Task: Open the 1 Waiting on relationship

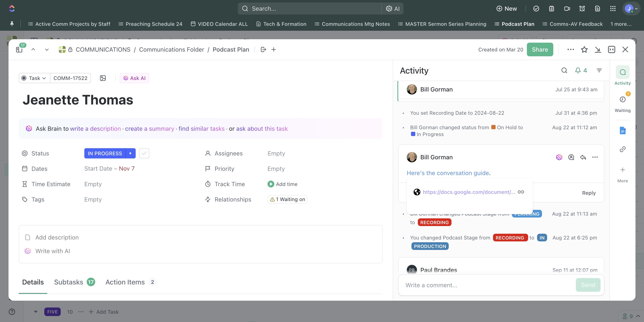Action: 287,199
